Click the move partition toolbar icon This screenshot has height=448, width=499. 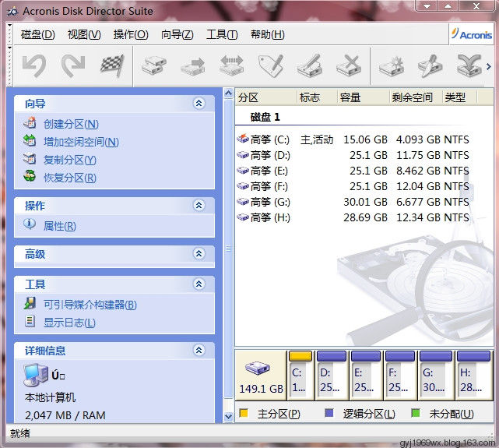[193, 66]
